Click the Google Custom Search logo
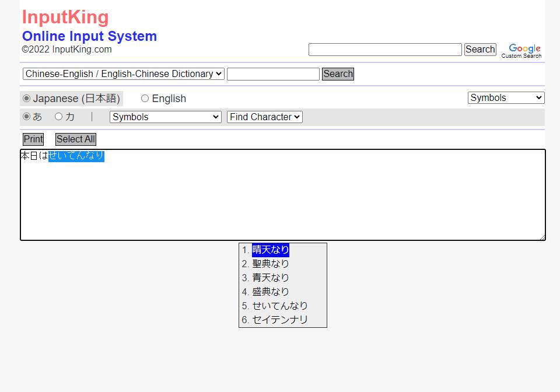The width and height of the screenshot is (560, 392). point(521,51)
